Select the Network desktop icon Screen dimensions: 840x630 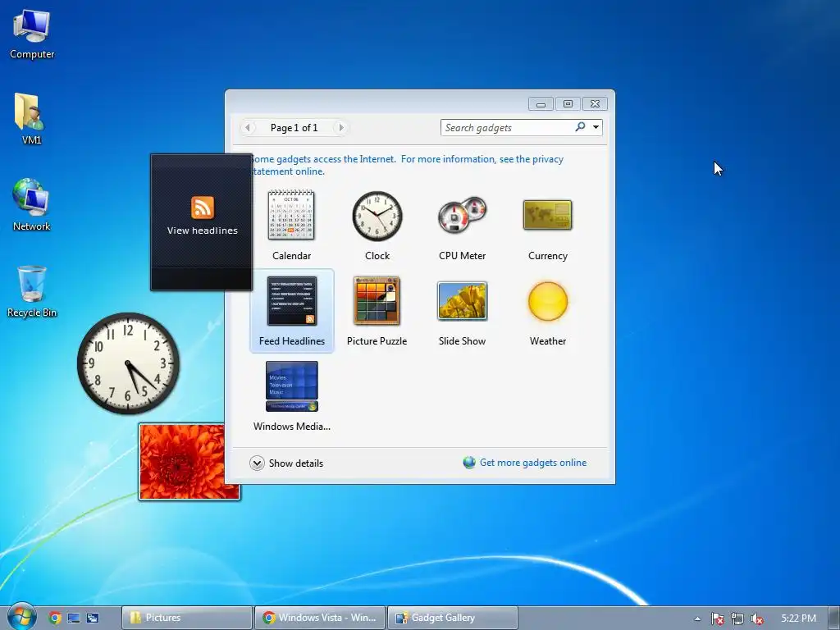32,204
